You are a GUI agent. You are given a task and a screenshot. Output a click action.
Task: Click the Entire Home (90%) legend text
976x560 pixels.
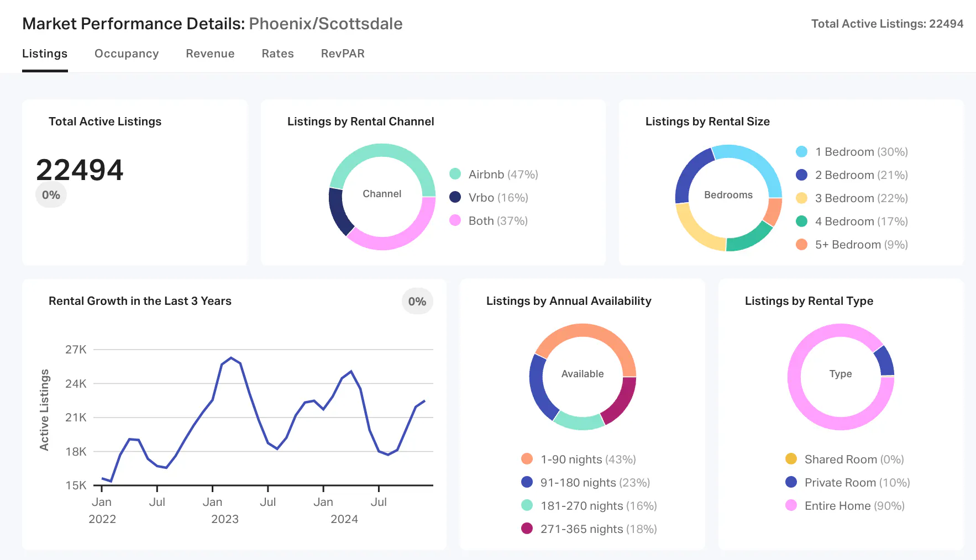pyautogui.click(x=854, y=506)
